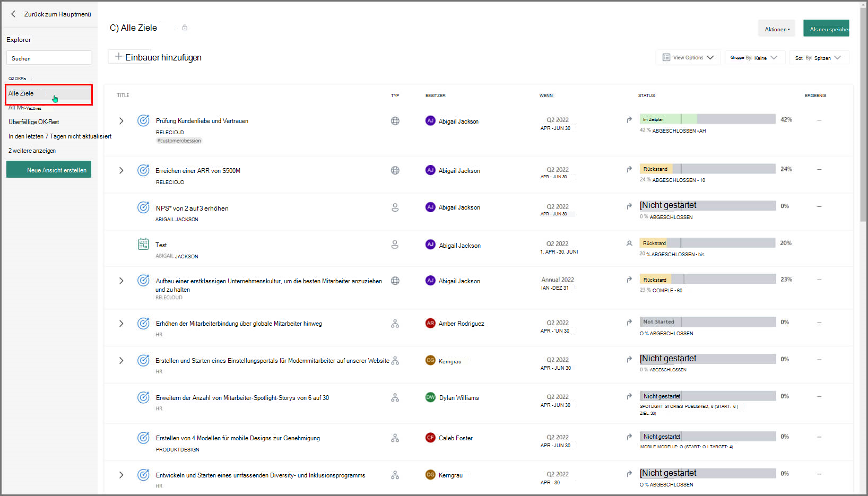The width and height of the screenshot is (868, 496).
Task: Click STATUS column header
Action: tap(646, 95)
